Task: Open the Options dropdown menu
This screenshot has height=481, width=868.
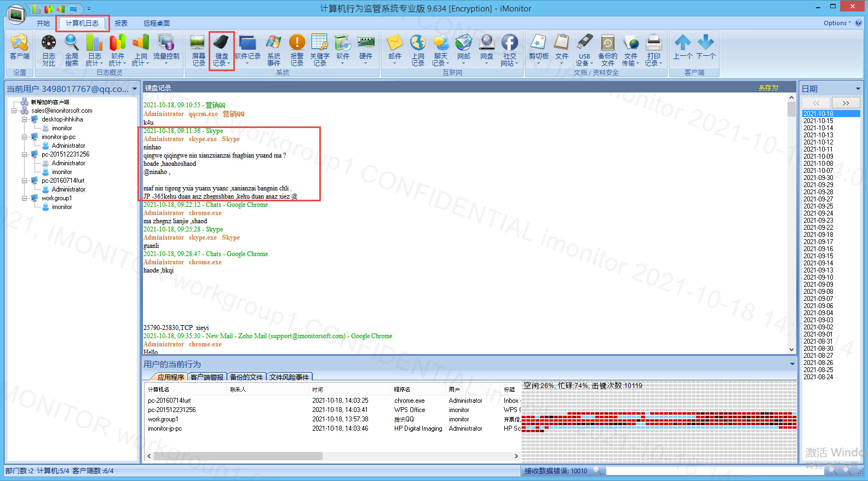Action: pyautogui.click(x=837, y=23)
